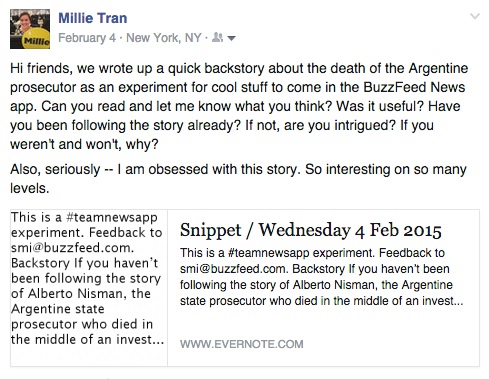
Task: Click 'levels.' ending the post text
Action: click(30, 189)
